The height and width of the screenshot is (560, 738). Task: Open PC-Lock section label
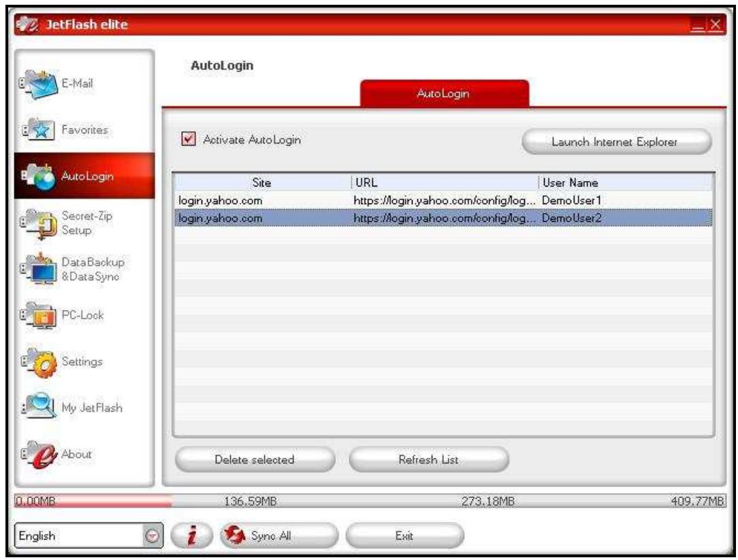82,315
